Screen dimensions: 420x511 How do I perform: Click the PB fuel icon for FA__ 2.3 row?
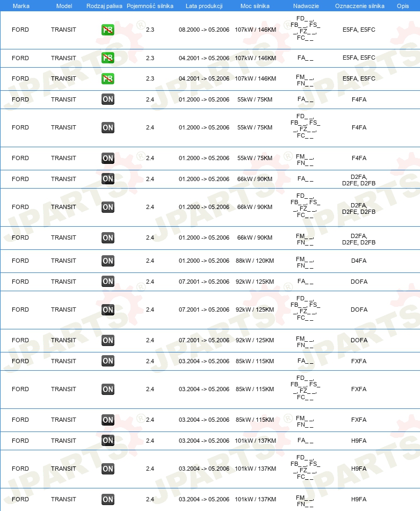pos(108,57)
